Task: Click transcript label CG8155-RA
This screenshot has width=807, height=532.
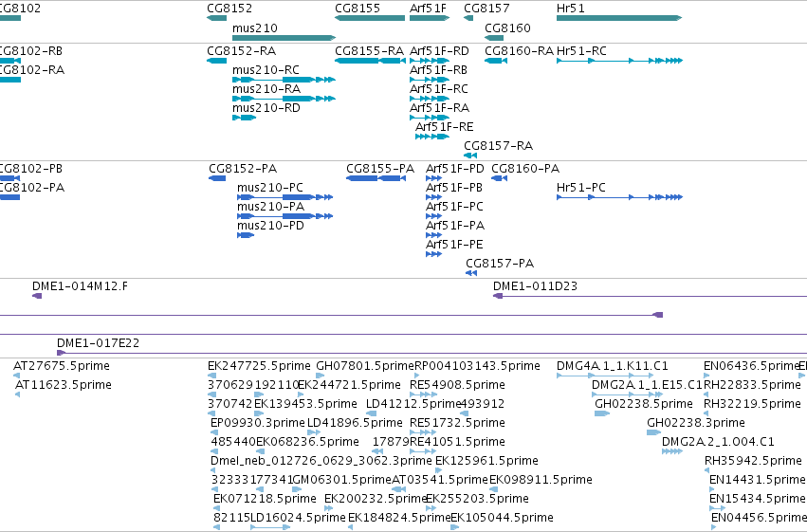Action: [370, 51]
